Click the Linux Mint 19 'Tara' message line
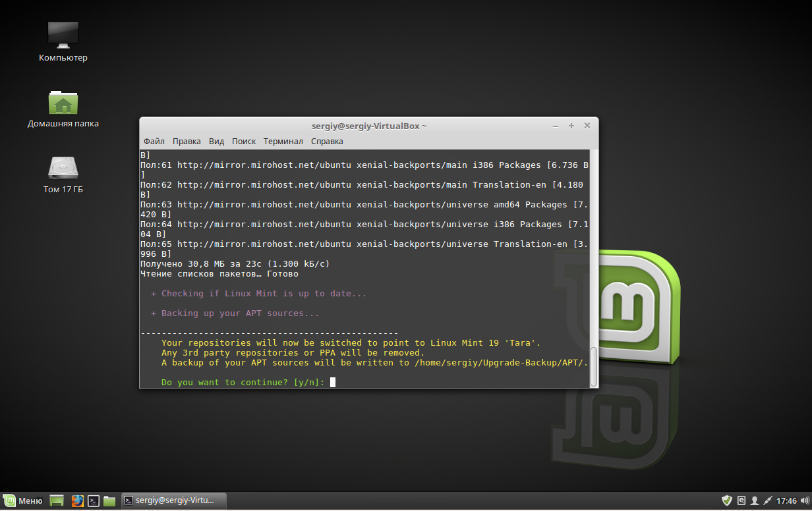812x511 pixels. coord(351,343)
